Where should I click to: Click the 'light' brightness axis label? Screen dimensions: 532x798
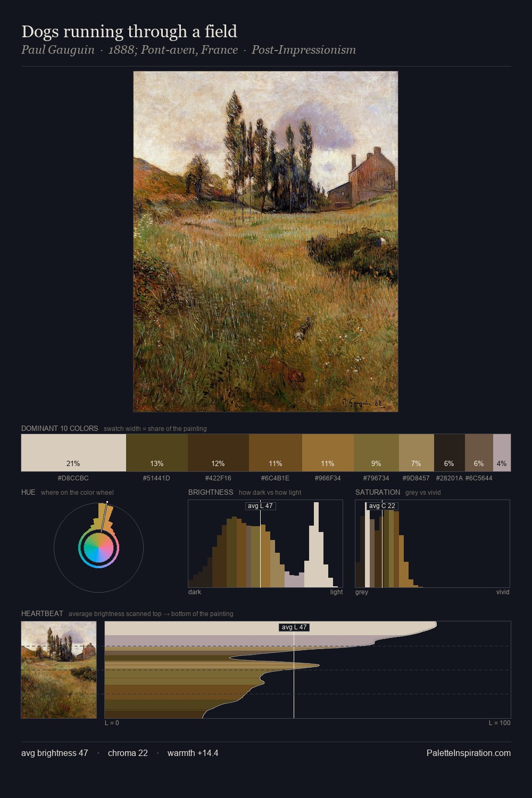[x=336, y=592]
